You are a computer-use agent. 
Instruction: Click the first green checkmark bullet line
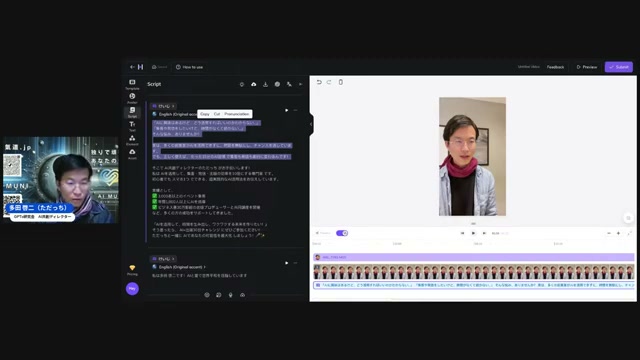click(179, 196)
